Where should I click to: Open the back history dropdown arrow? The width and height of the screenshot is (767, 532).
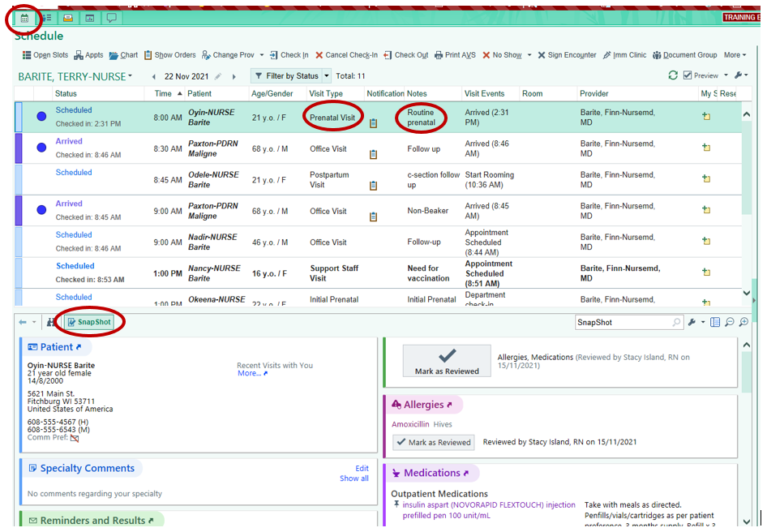pyautogui.click(x=34, y=322)
